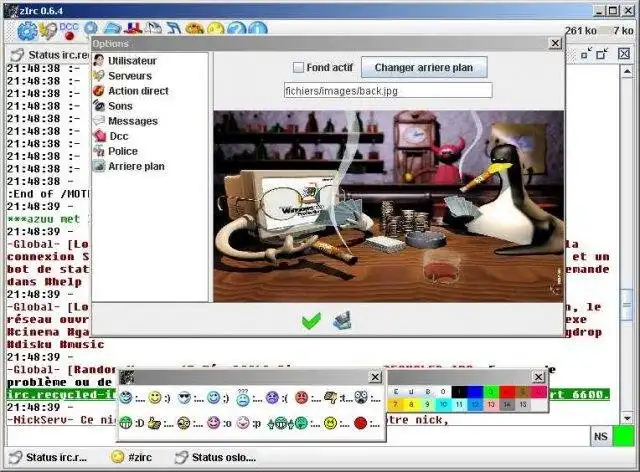Close the color palette window
The image size is (640, 472).
pyautogui.click(x=538, y=376)
